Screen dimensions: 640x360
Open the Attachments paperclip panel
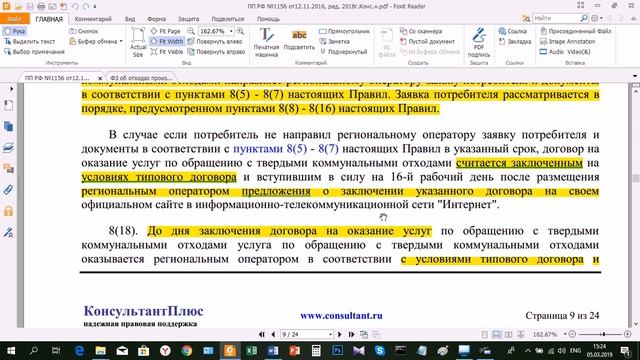click(8, 190)
